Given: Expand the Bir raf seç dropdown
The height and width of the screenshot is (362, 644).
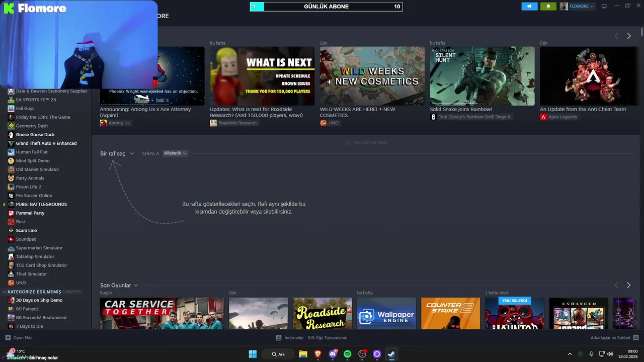Looking at the screenshot, I should tap(117, 153).
